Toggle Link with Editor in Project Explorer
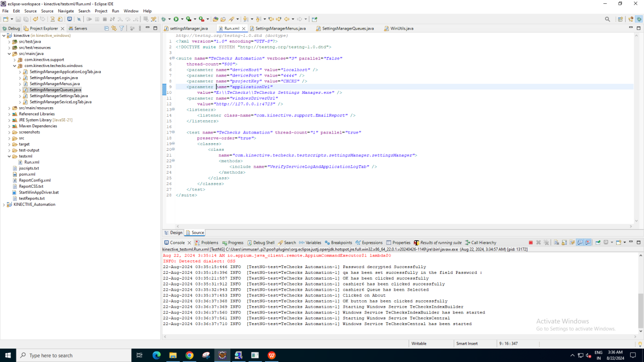This screenshot has width=644, height=362. (114, 29)
